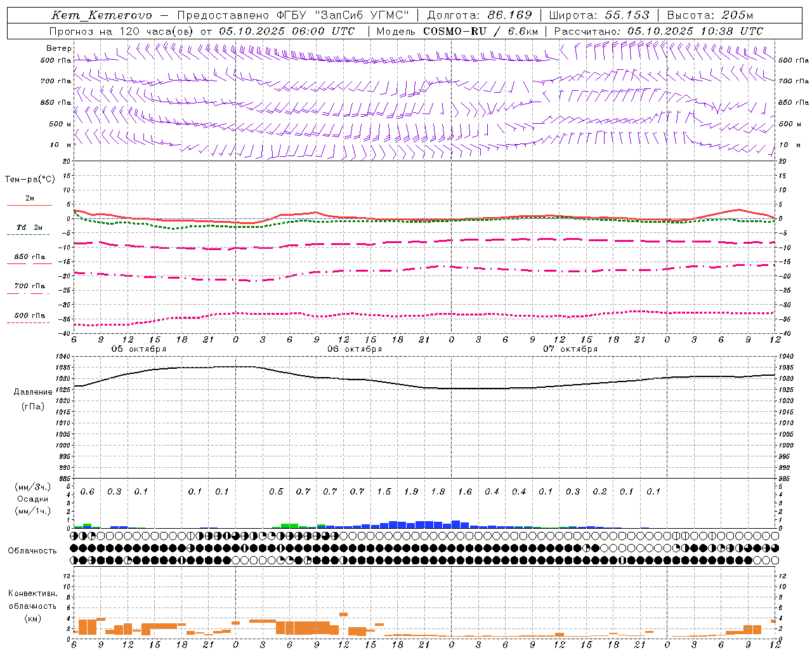Image resolution: width=812 pixels, height=650 pixels.
Task: Click the Тем-ра(°C) axis label
Action: pyautogui.click(x=30, y=180)
